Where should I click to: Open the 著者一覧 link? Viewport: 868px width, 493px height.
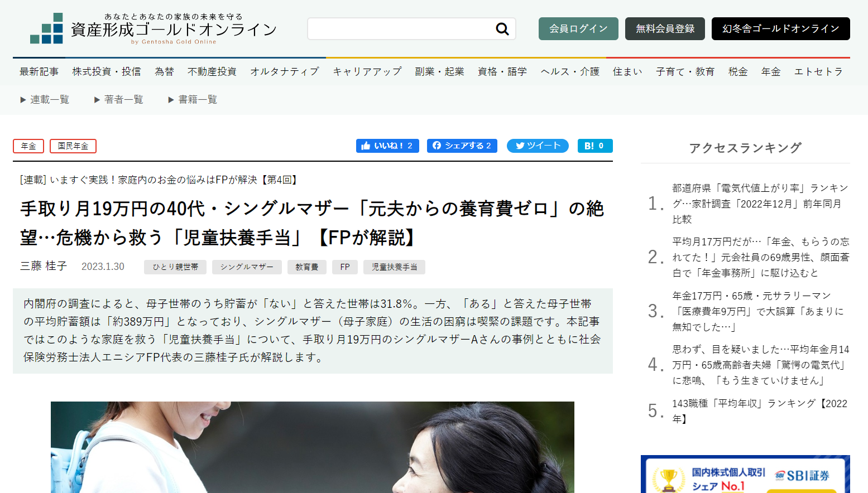(x=119, y=99)
